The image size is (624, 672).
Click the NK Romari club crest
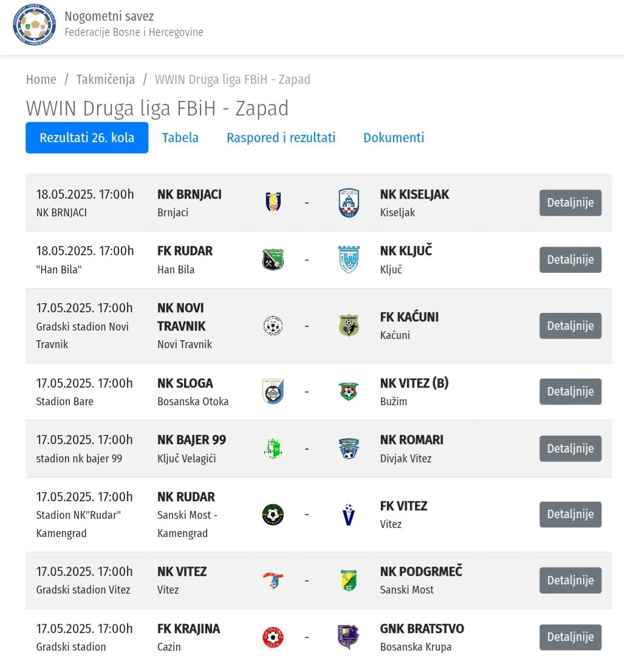point(349,449)
